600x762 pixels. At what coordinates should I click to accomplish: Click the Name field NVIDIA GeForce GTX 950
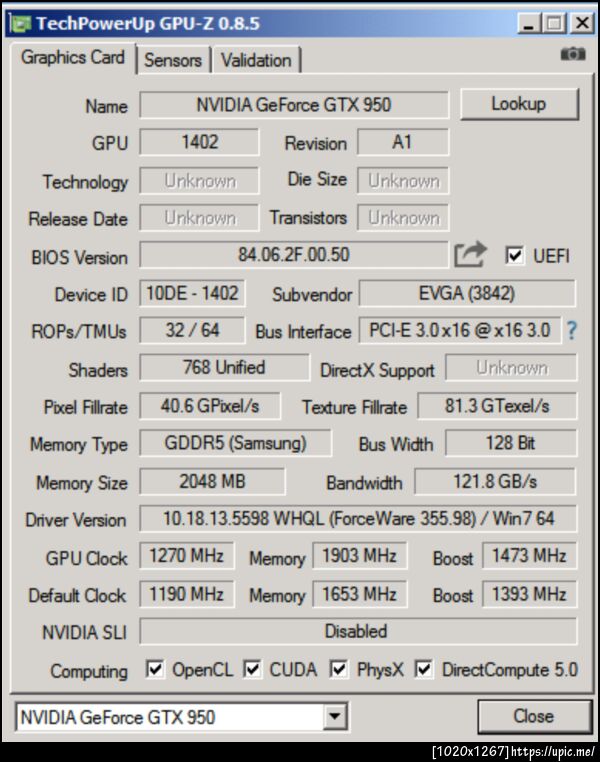(294, 104)
